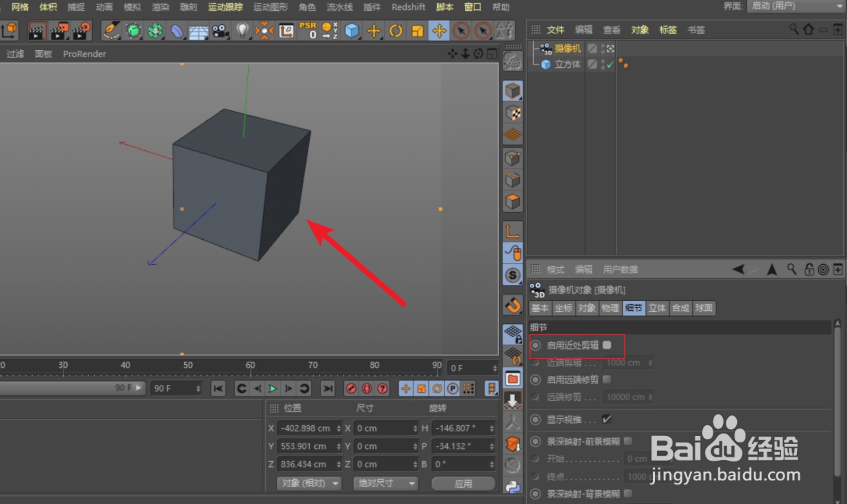The width and height of the screenshot is (847, 504).
Task: Uncheck 显示视锥 checkbox
Action: pyautogui.click(x=607, y=419)
